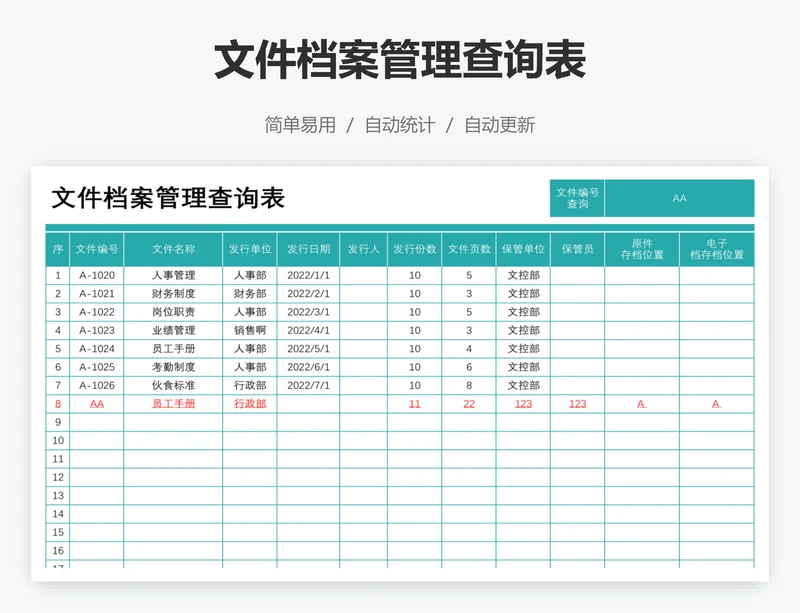Click issuing unit cell 财务部
The width and height of the screenshot is (800, 613).
250,294
